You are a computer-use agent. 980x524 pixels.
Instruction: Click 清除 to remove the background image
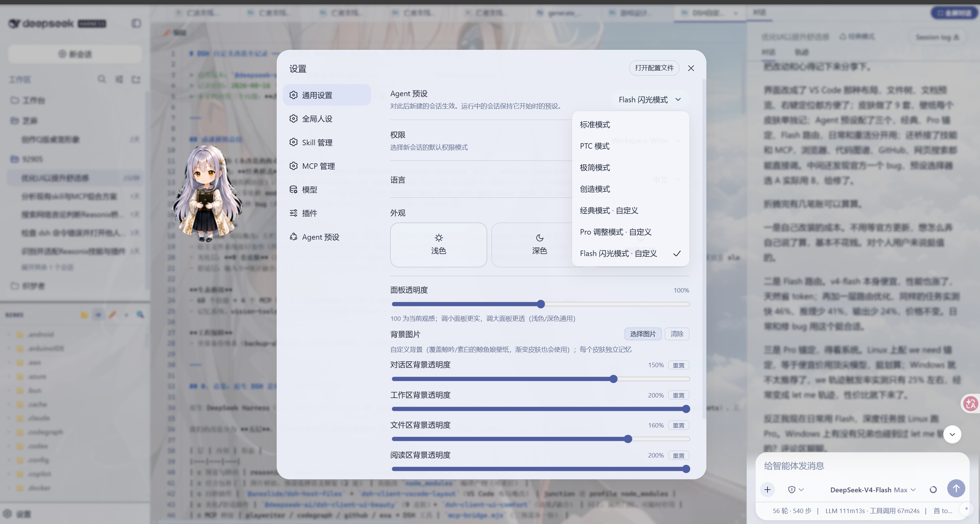(x=677, y=334)
